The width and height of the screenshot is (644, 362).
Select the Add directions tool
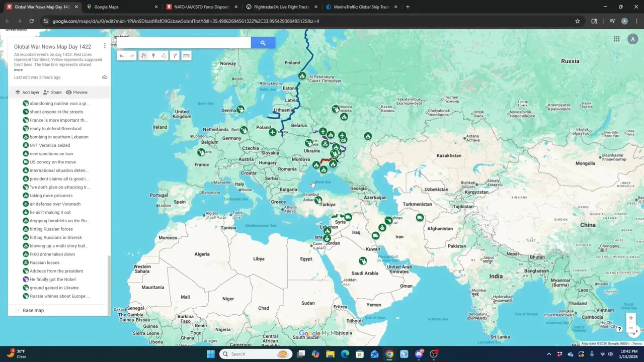coord(175,56)
